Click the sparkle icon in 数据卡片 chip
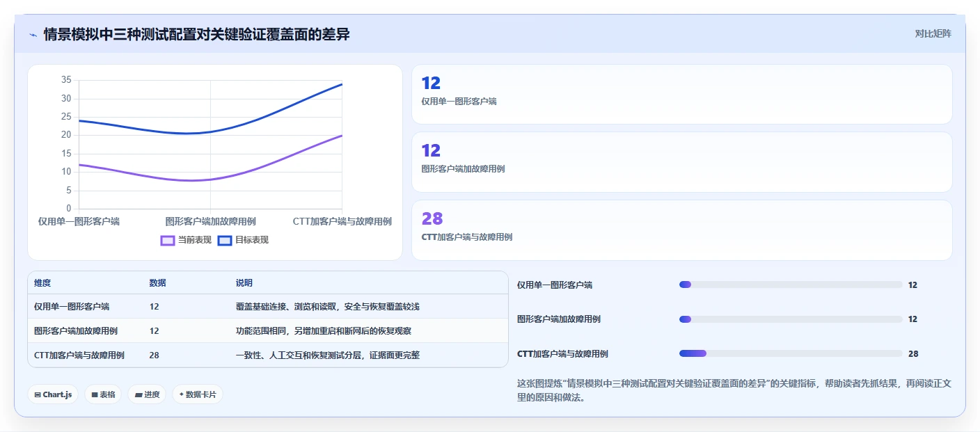980x432 pixels. [182, 394]
